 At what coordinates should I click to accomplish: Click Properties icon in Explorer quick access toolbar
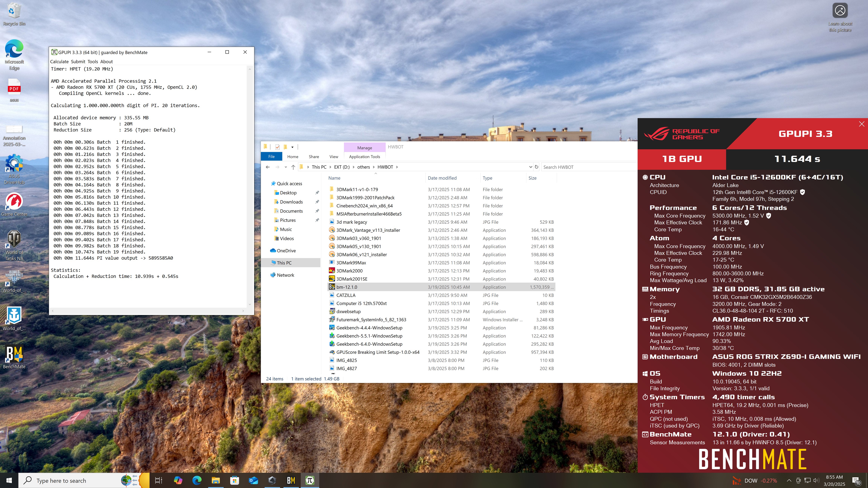point(277,147)
